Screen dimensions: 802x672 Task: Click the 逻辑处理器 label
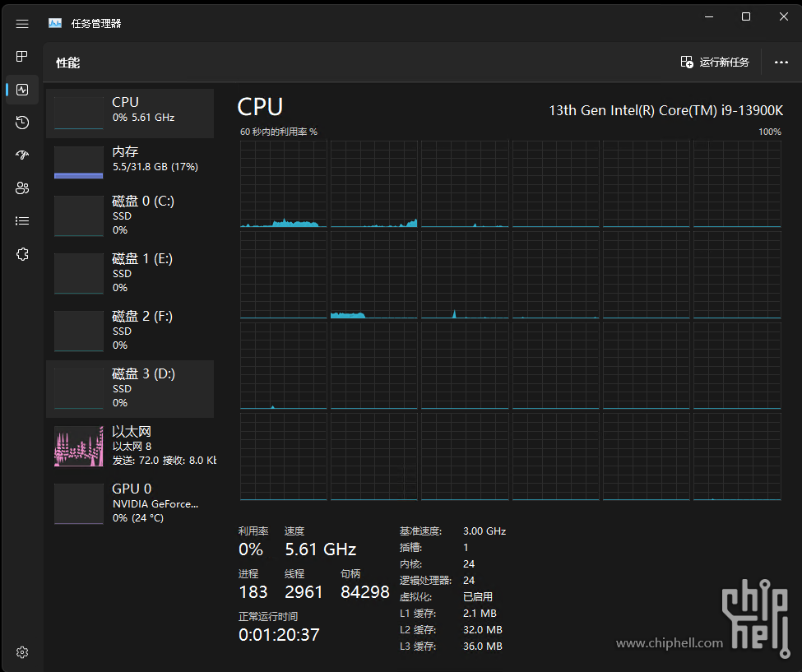pos(425,581)
